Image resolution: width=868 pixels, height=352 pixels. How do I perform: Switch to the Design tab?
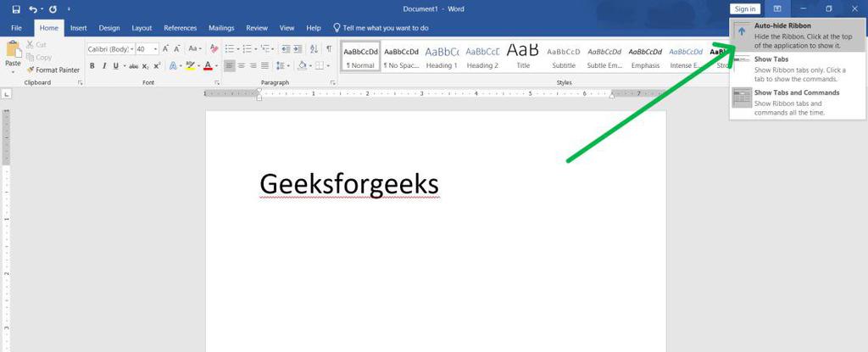(x=109, y=28)
